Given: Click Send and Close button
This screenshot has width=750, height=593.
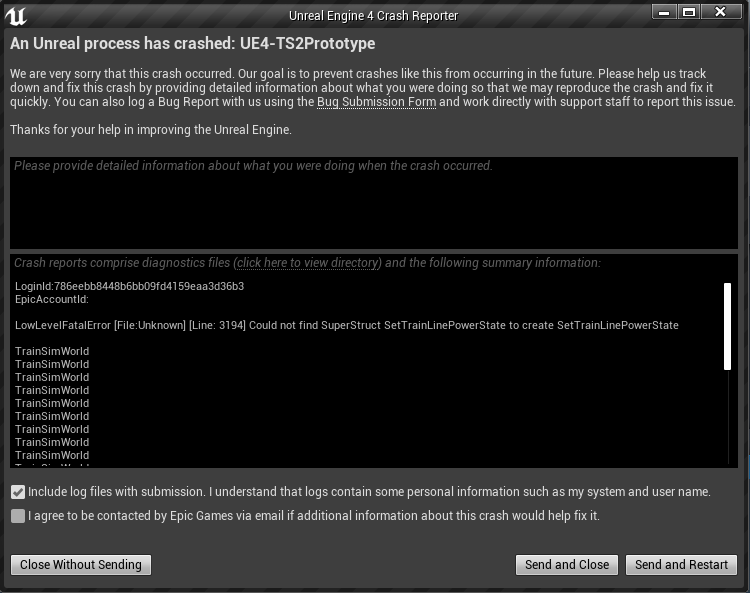Looking at the screenshot, I should point(567,565).
